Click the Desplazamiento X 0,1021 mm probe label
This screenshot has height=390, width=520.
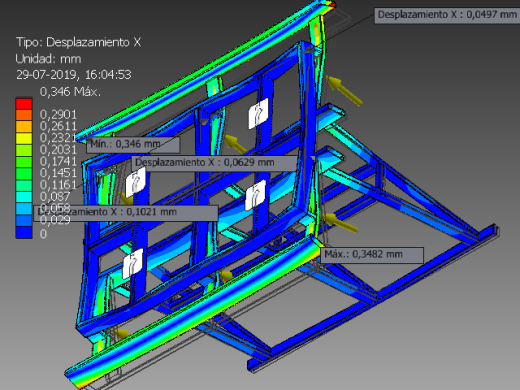tap(126, 213)
